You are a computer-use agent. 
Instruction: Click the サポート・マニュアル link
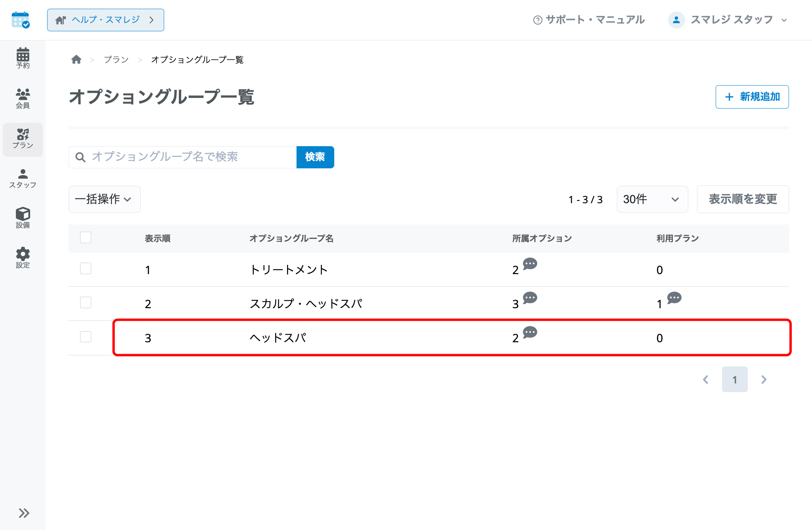[x=589, y=20]
